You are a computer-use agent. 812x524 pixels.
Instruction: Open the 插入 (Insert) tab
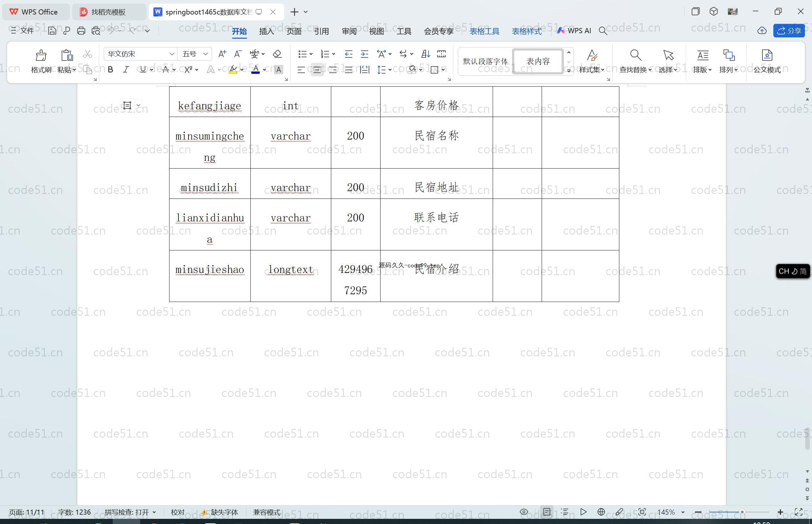[266, 31]
